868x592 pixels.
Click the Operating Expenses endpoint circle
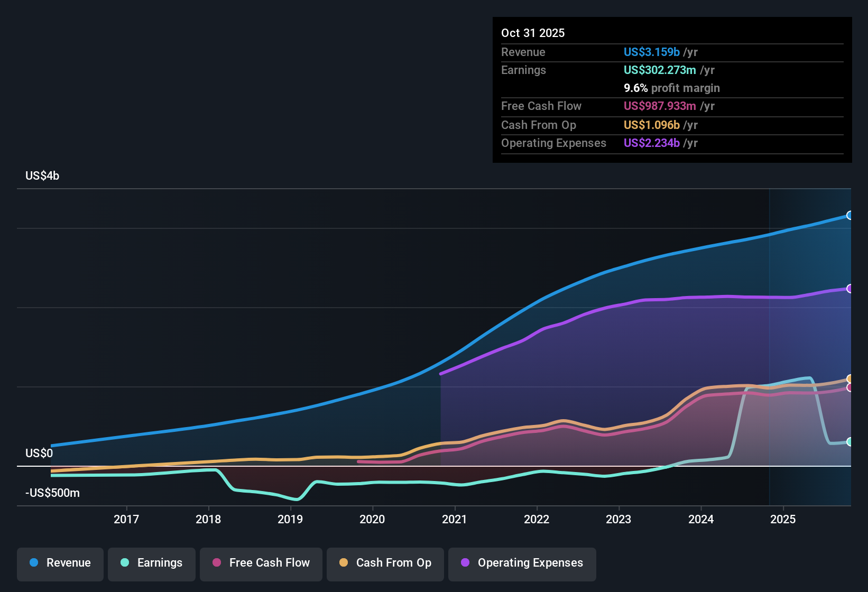[x=849, y=289]
